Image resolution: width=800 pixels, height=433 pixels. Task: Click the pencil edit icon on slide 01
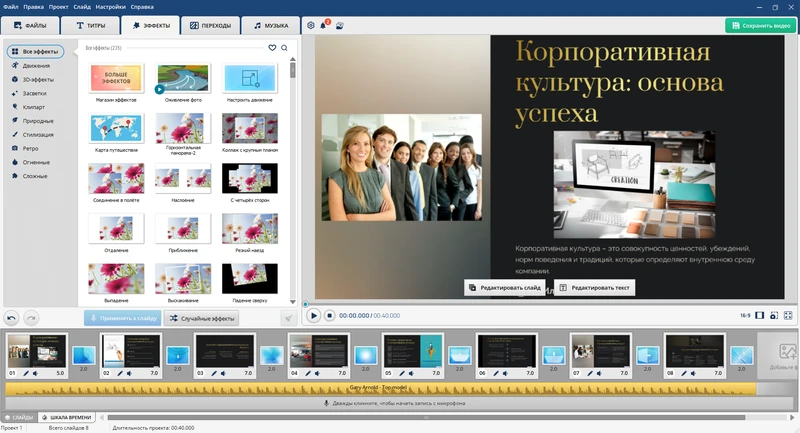[26, 373]
